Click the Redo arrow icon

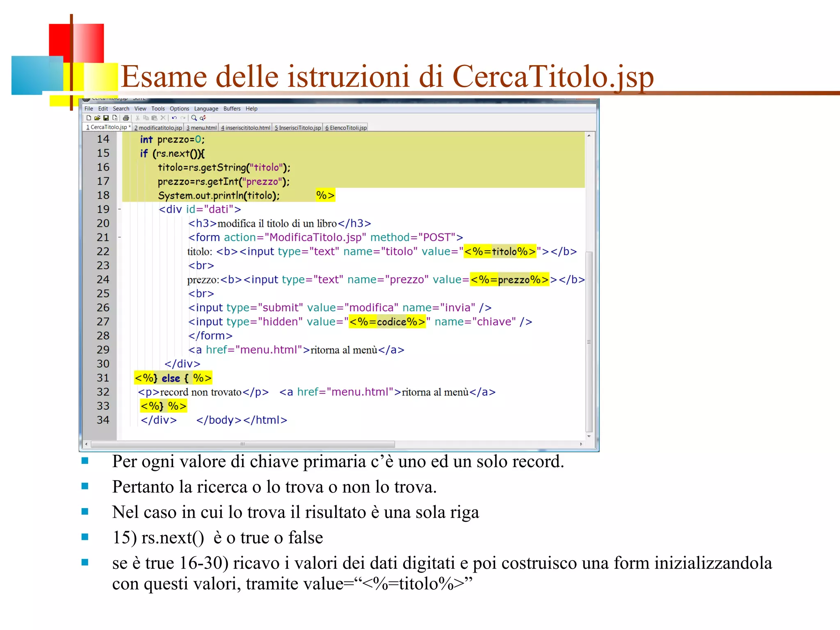(183, 118)
